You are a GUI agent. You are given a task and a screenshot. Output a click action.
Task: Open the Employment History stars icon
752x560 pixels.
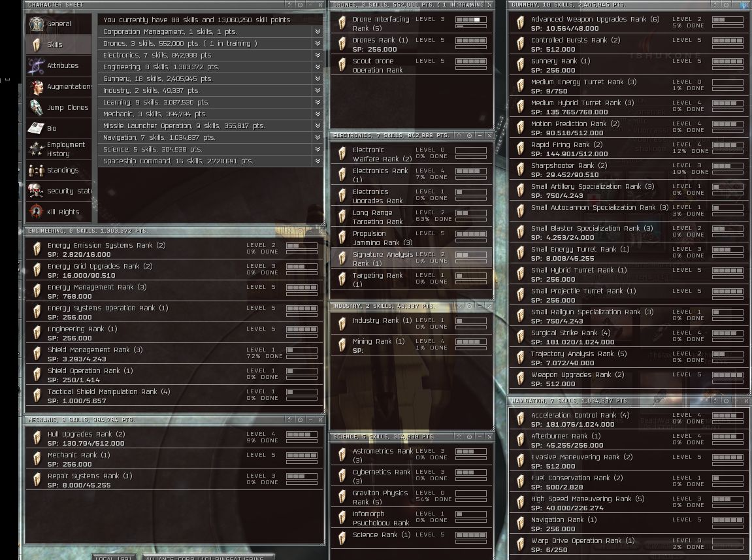click(x=37, y=149)
